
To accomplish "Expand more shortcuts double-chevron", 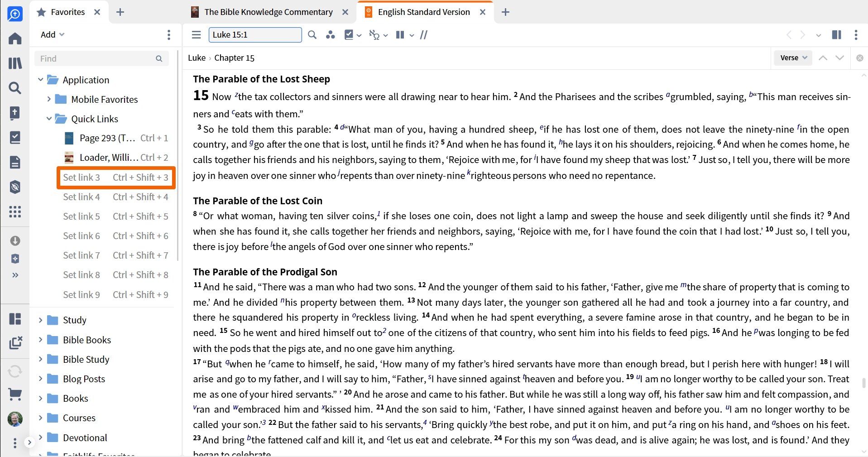I will [x=15, y=275].
